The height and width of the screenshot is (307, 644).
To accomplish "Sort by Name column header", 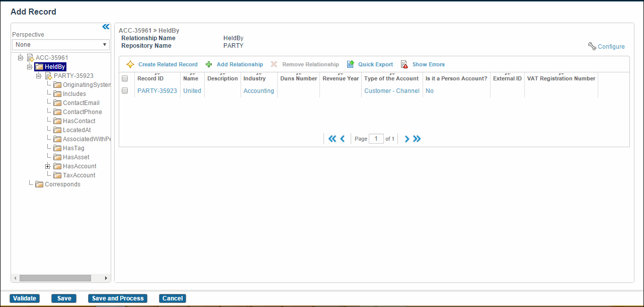I will [191, 78].
